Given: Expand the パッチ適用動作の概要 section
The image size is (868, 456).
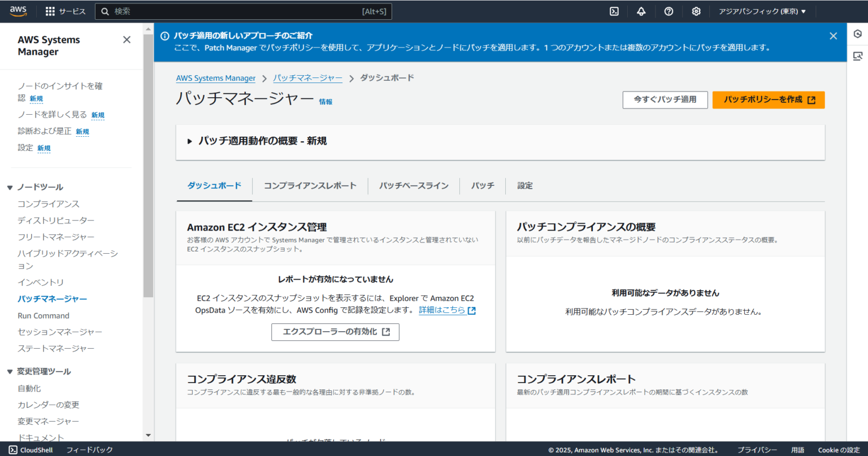Looking at the screenshot, I should (x=190, y=141).
